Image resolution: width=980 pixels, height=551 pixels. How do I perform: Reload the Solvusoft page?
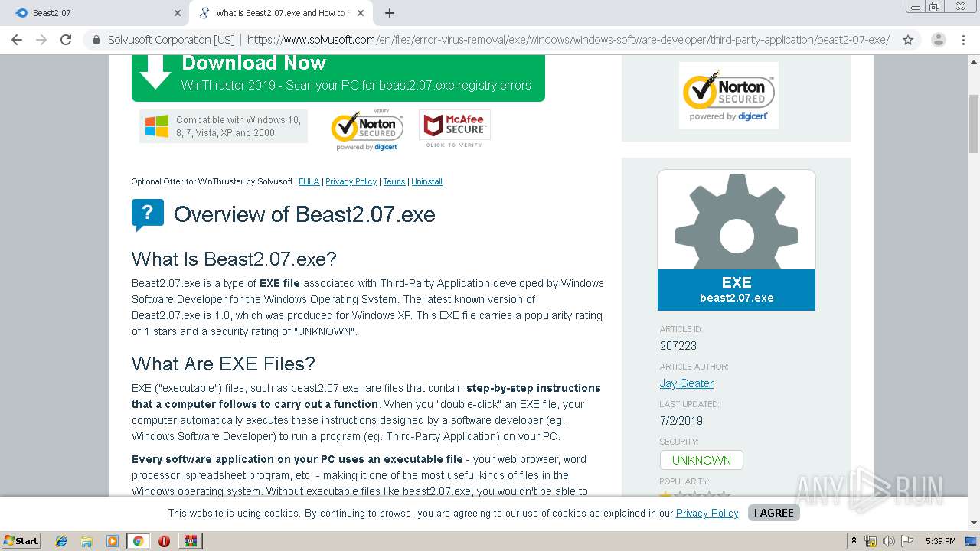pyautogui.click(x=66, y=40)
